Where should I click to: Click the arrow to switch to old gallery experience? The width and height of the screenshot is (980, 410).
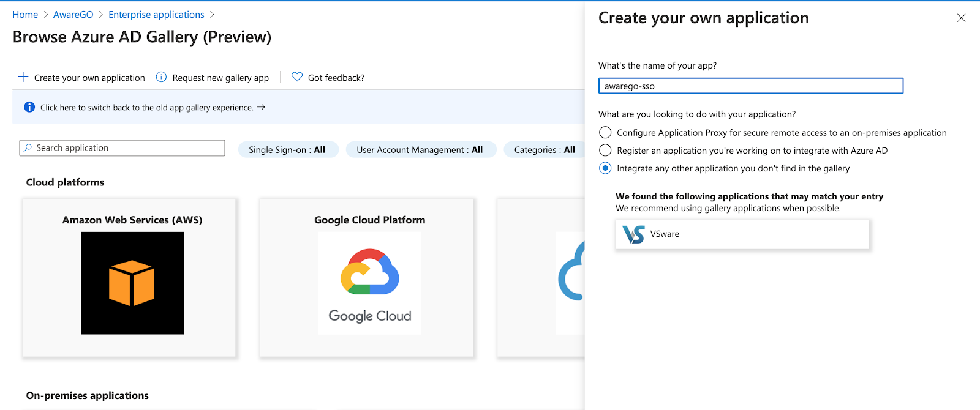click(x=261, y=107)
